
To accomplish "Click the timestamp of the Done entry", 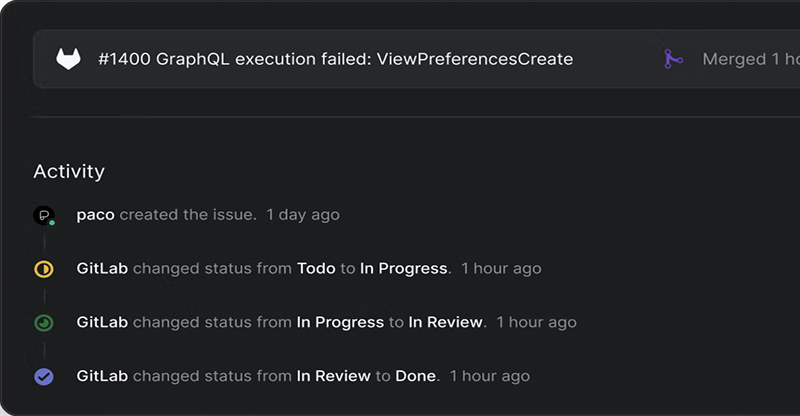I will (490, 376).
